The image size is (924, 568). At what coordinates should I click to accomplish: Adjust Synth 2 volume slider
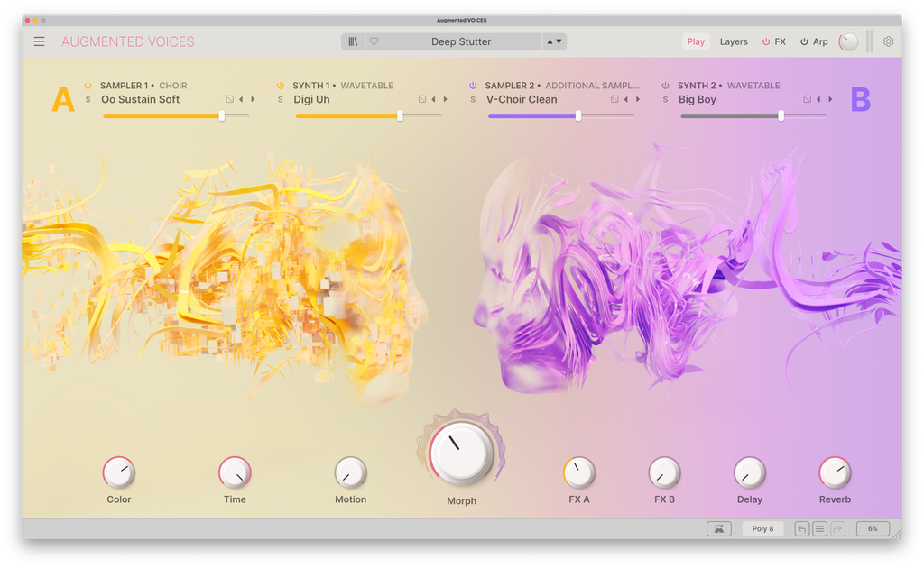[753, 116]
